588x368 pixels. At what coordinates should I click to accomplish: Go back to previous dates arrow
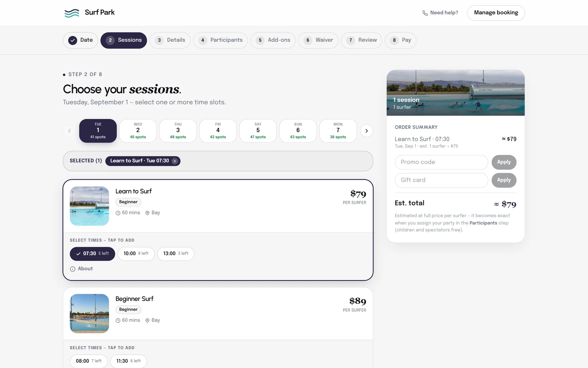[x=69, y=131]
